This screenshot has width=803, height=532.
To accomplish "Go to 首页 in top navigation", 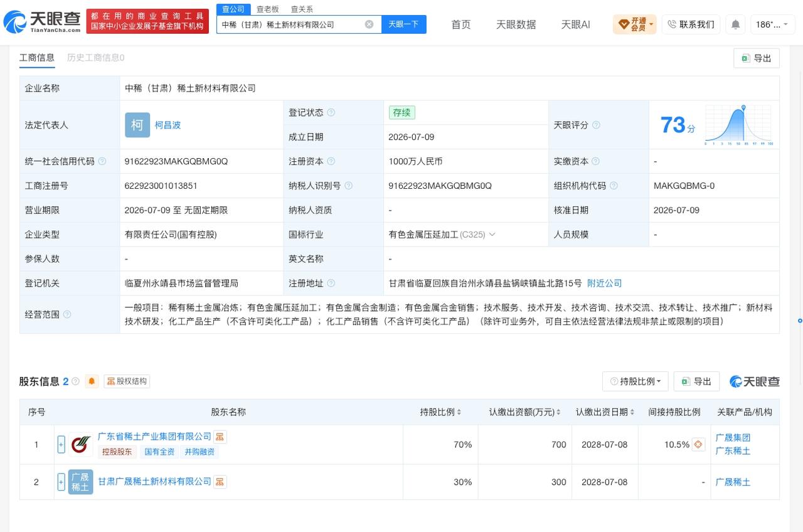I will [460, 24].
